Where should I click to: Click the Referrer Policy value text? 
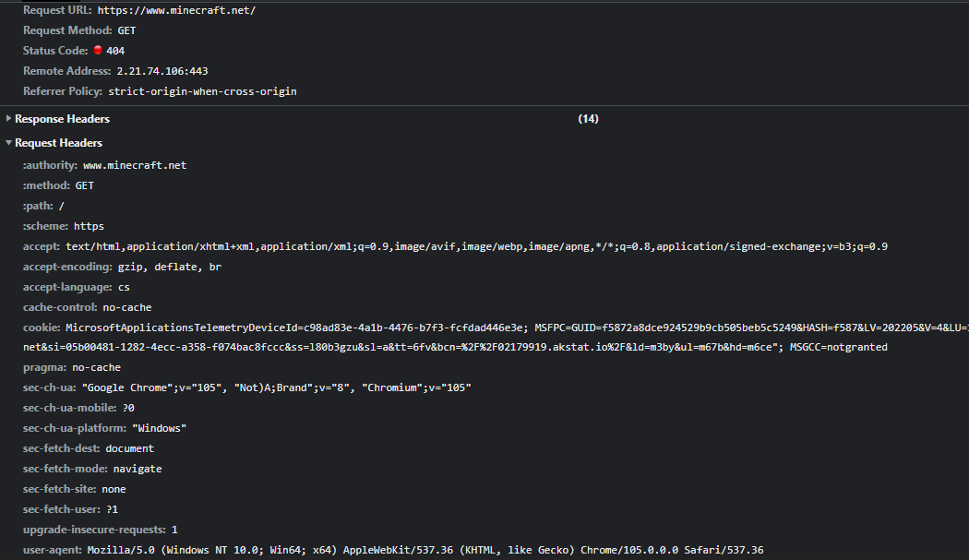[x=202, y=91]
